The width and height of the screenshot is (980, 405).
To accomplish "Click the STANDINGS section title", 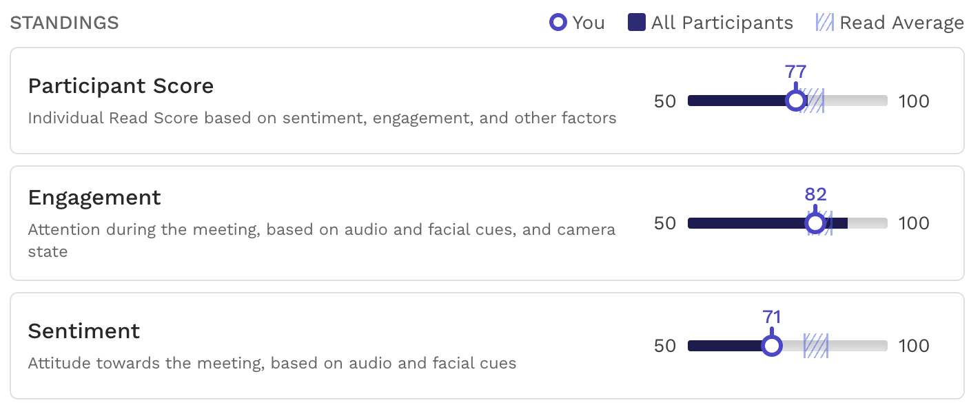I will pos(65,23).
